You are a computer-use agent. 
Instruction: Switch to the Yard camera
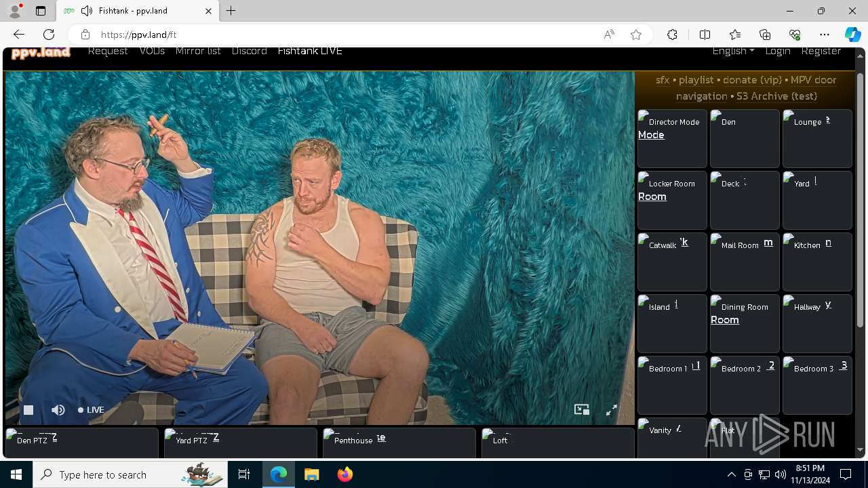[817, 200]
